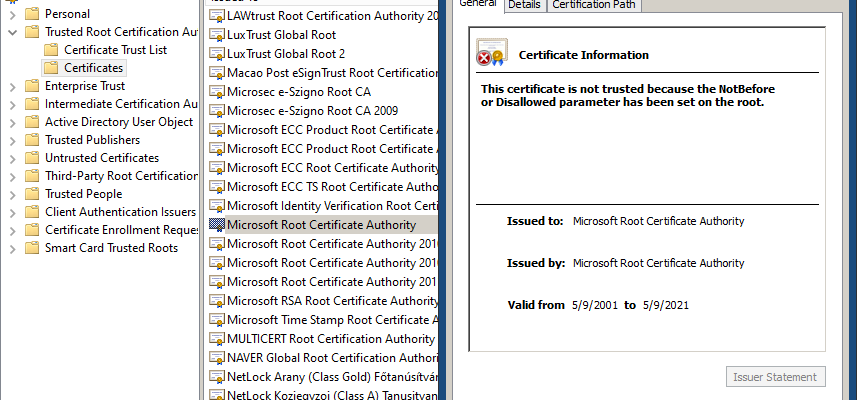The width and height of the screenshot is (858, 400).
Task: Click the Smart Card Trusted Roots folder icon
Action: tap(33, 248)
